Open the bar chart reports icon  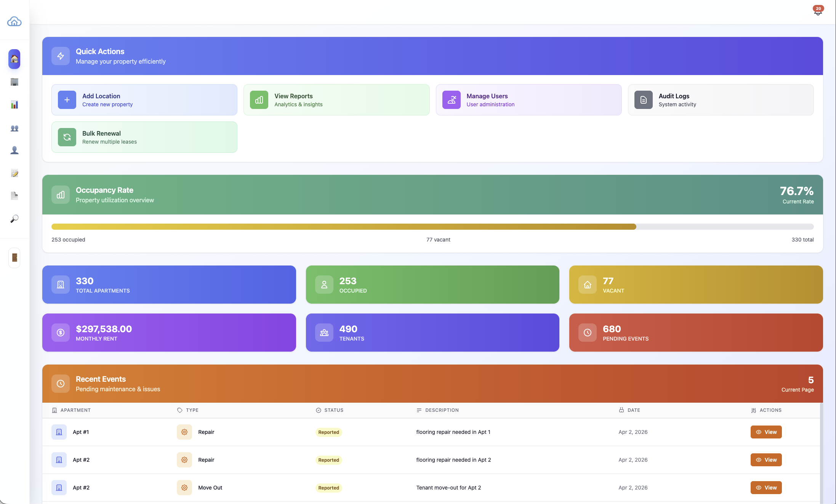click(x=14, y=105)
